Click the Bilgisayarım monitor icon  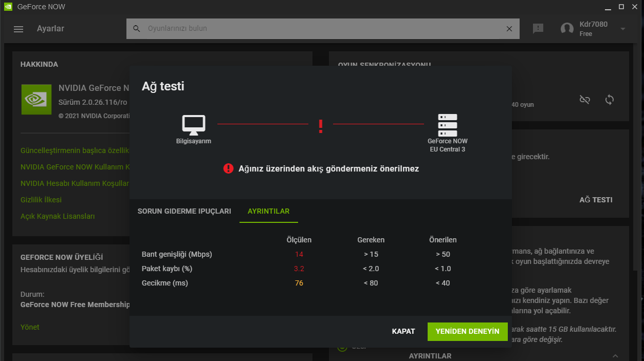(x=194, y=125)
